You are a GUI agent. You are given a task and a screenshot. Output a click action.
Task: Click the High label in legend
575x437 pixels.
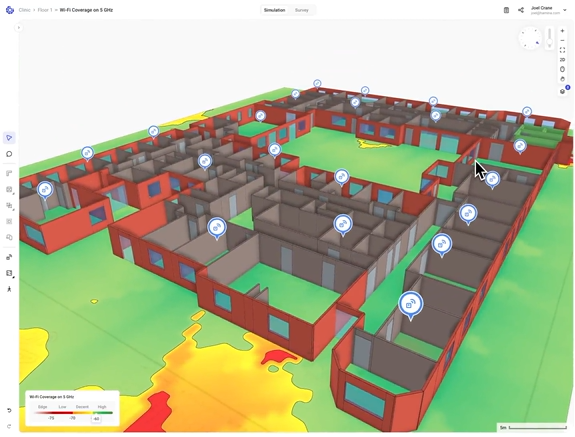pyautogui.click(x=102, y=407)
